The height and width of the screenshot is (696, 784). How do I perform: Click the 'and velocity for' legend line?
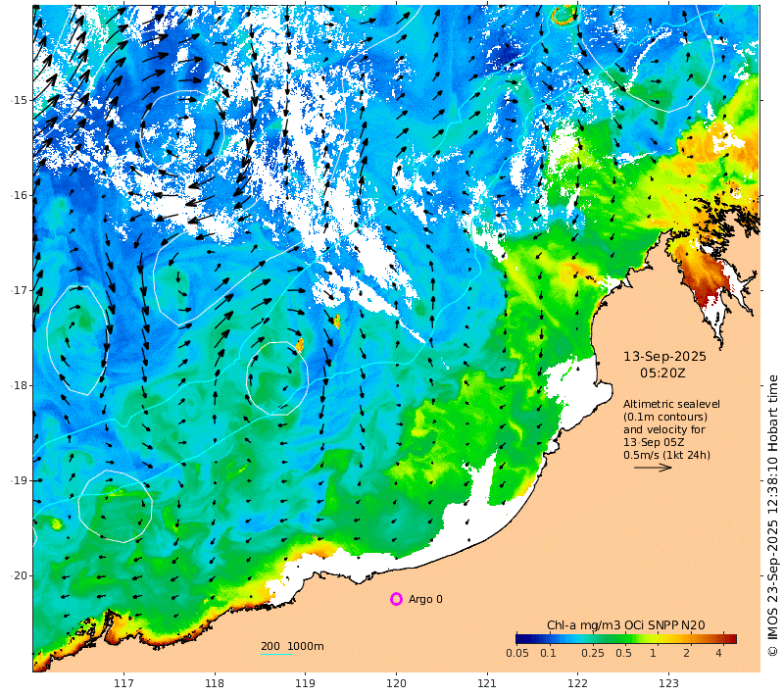pyautogui.click(x=664, y=429)
